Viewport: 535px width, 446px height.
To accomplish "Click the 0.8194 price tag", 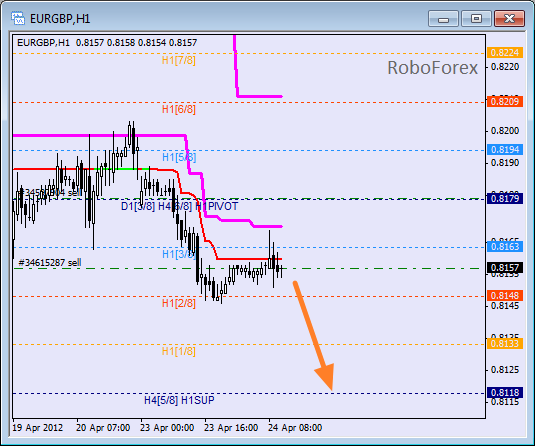I will coord(505,149).
